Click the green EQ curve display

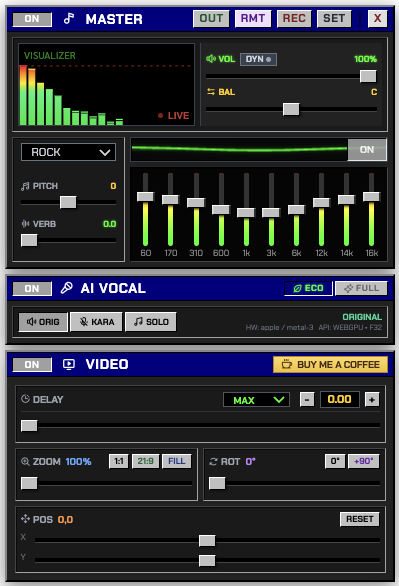point(239,149)
